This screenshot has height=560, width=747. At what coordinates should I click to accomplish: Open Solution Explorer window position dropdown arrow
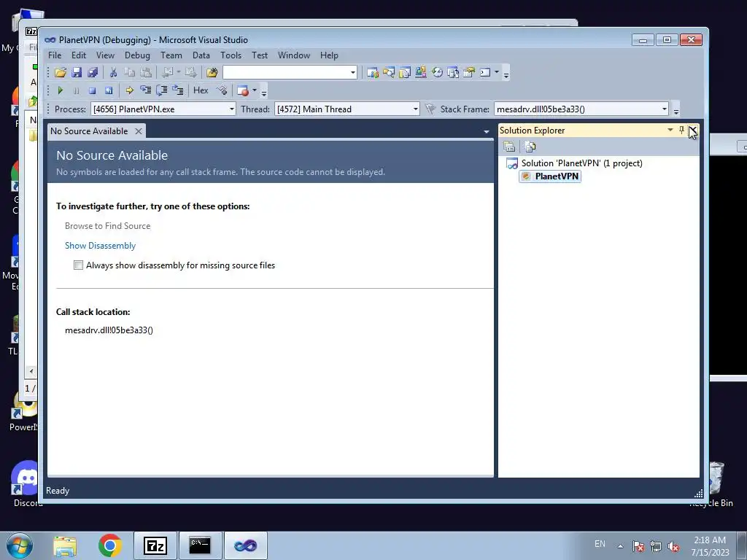tap(670, 130)
